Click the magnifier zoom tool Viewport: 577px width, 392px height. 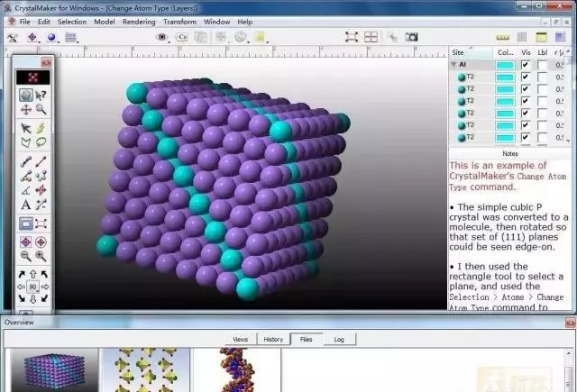41,109
